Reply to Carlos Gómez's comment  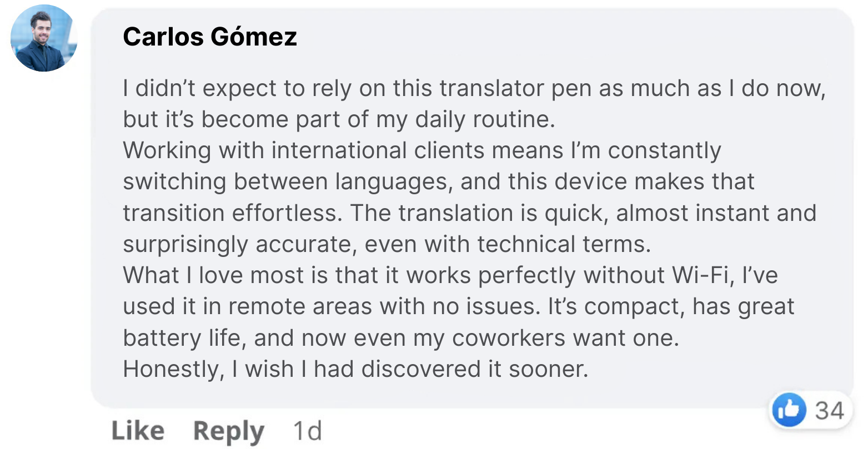(x=228, y=431)
